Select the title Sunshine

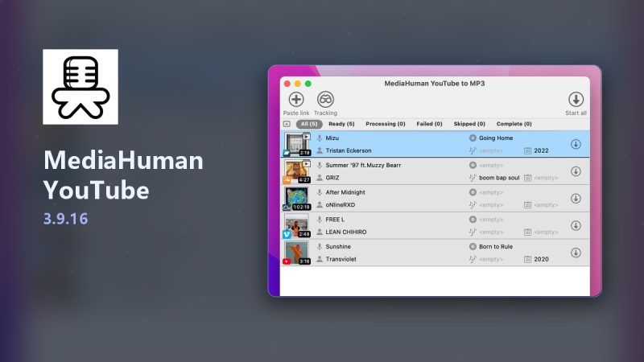point(338,246)
